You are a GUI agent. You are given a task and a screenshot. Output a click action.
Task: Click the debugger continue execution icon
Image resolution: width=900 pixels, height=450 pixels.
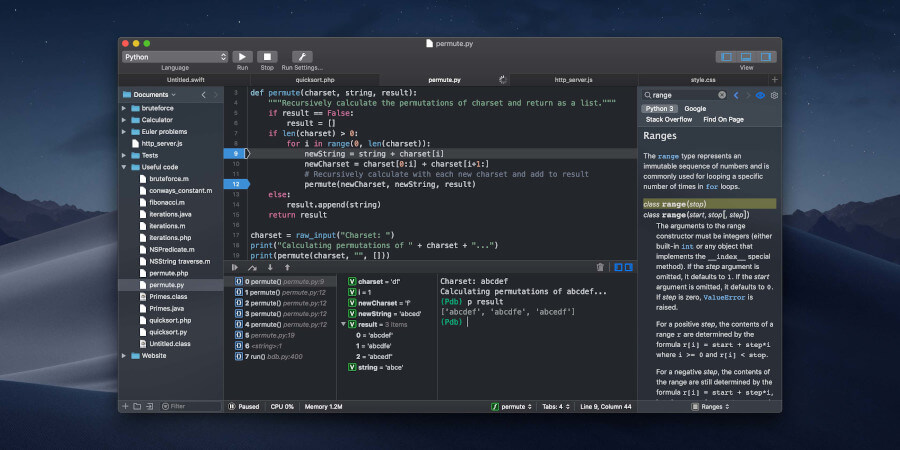pyautogui.click(x=235, y=267)
